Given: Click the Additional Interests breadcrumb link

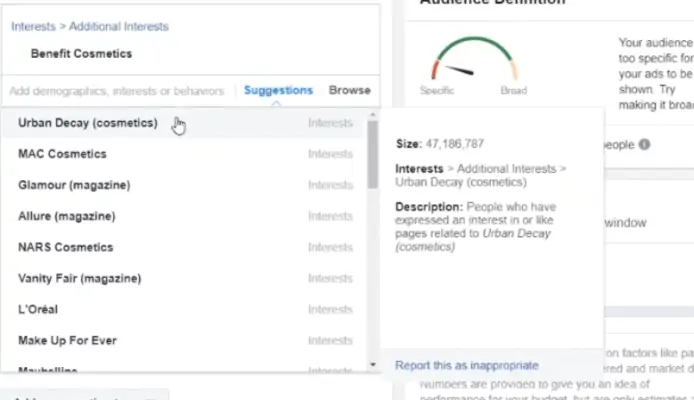Looking at the screenshot, I should [119, 27].
